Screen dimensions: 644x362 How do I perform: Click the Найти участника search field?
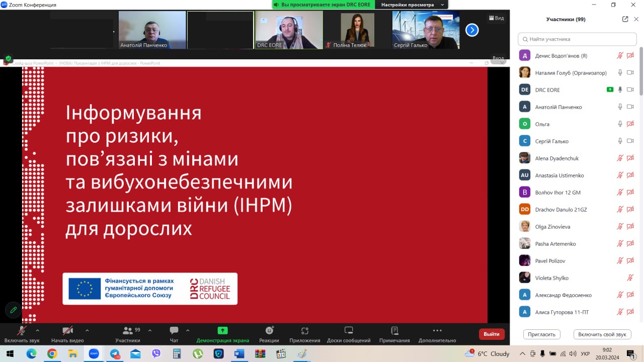(x=577, y=39)
